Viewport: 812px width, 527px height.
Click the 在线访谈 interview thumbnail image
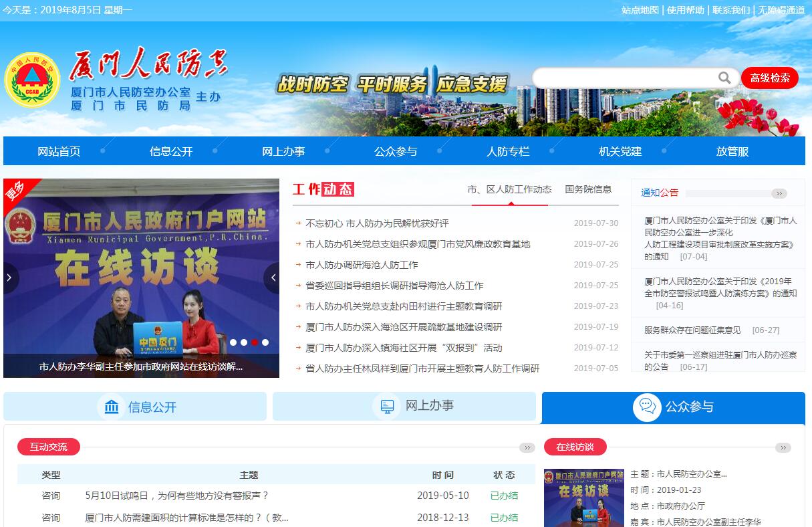584,498
